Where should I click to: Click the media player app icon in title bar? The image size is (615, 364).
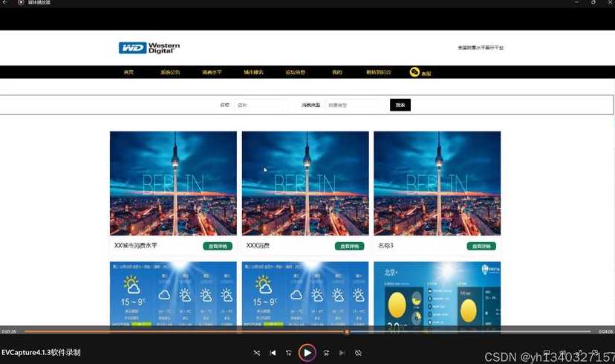point(21,2)
